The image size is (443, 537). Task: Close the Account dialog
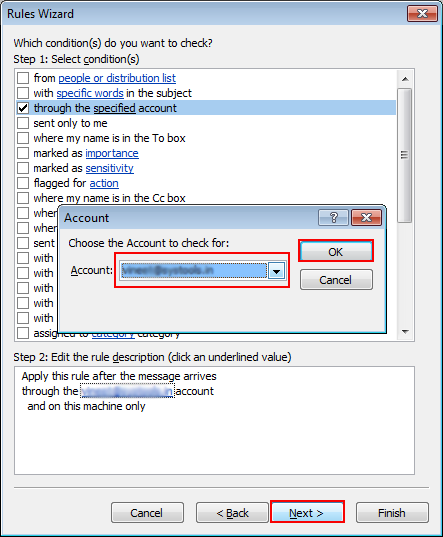click(x=366, y=218)
